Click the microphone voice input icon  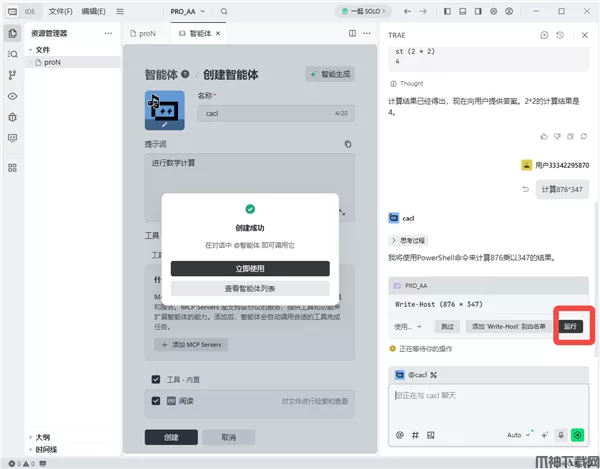point(561,435)
